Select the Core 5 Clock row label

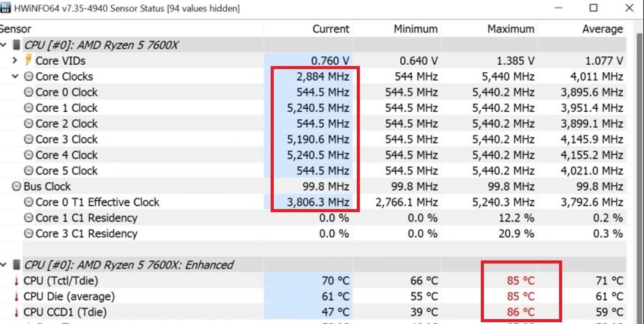click(67, 171)
